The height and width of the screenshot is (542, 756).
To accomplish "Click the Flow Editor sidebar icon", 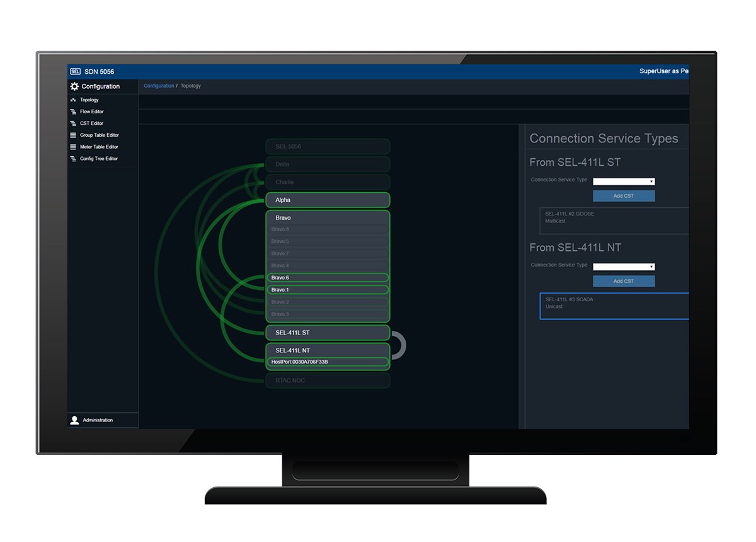I will (73, 112).
